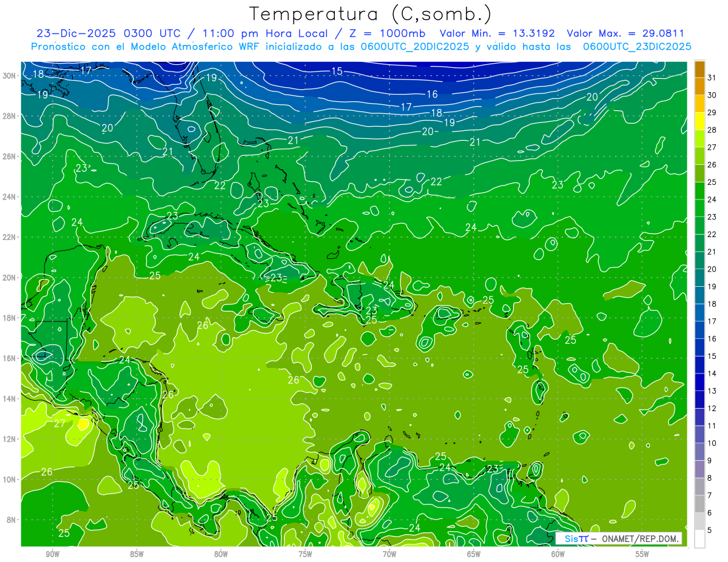
Task: Click the latitude axis label "30N"
Action: coord(9,75)
